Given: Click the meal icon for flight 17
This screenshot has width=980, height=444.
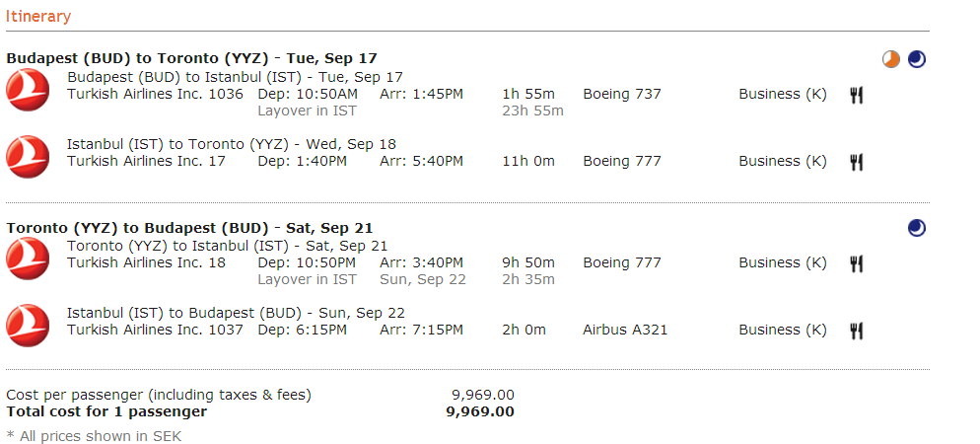Looking at the screenshot, I should (856, 162).
